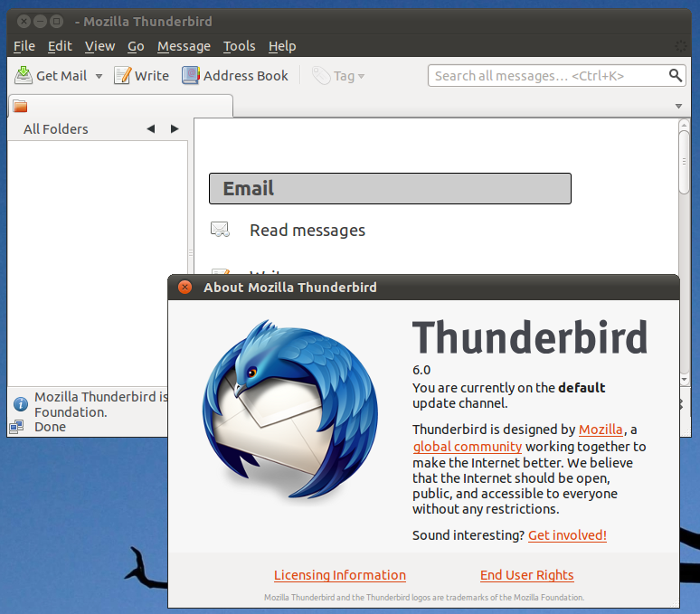Click the scrollbar up arrow
This screenshot has width=700, height=614.
(x=684, y=125)
